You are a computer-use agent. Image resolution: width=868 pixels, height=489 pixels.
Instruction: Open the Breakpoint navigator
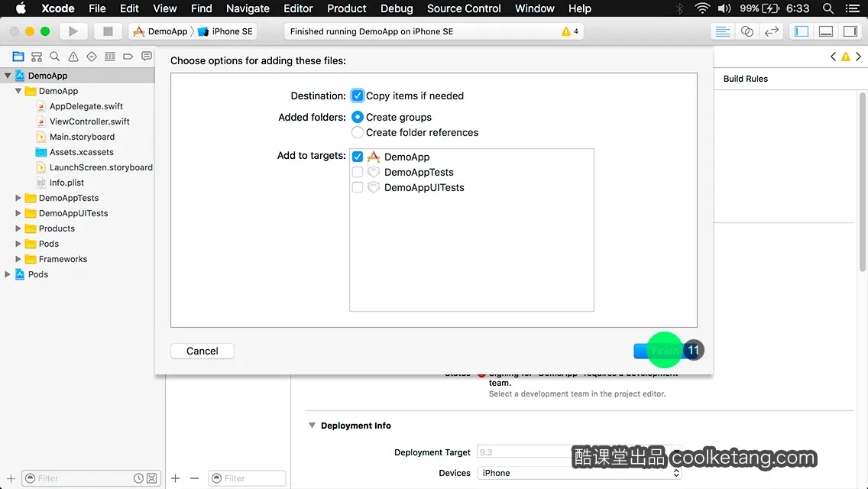[128, 57]
